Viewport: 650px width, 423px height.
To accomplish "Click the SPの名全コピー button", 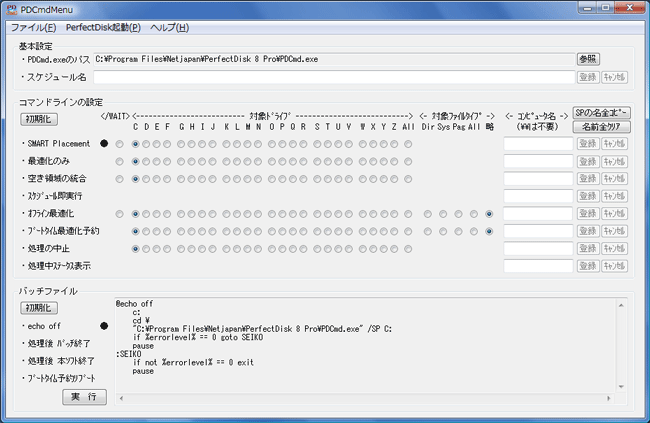I will pyautogui.click(x=602, y=112).
